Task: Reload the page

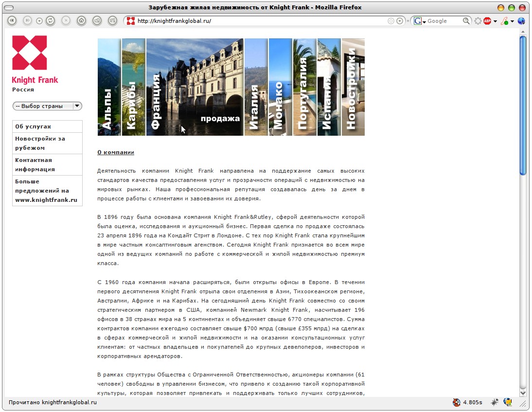Action: click(51, 20)
